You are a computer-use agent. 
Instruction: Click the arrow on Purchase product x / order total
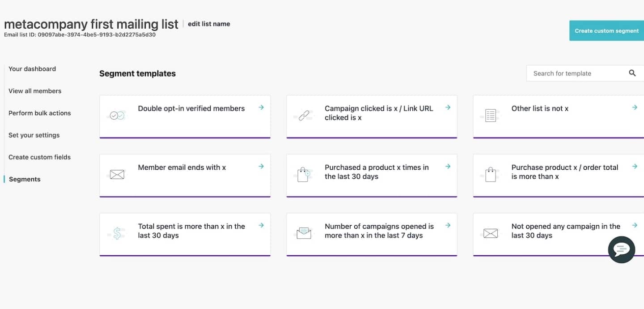tap(635, 166)
